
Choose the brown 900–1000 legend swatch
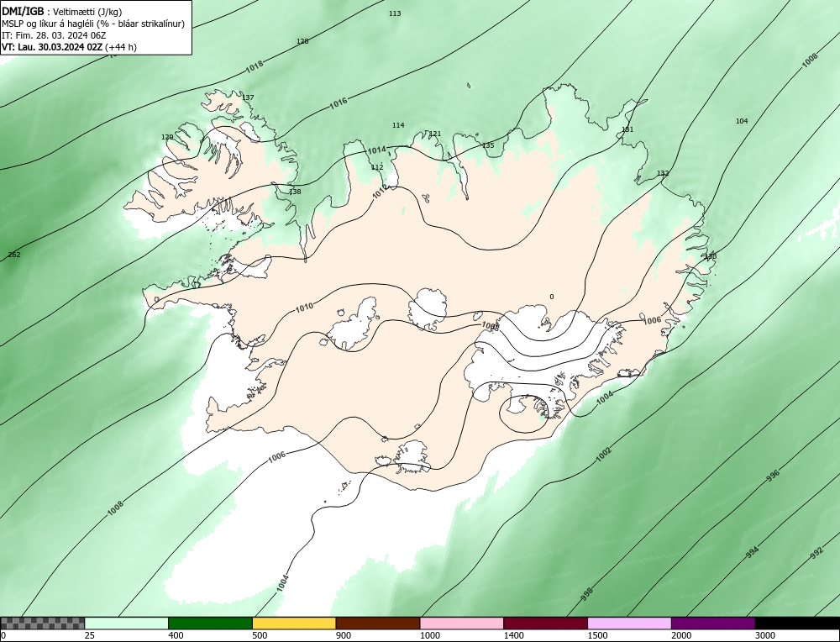378,624
